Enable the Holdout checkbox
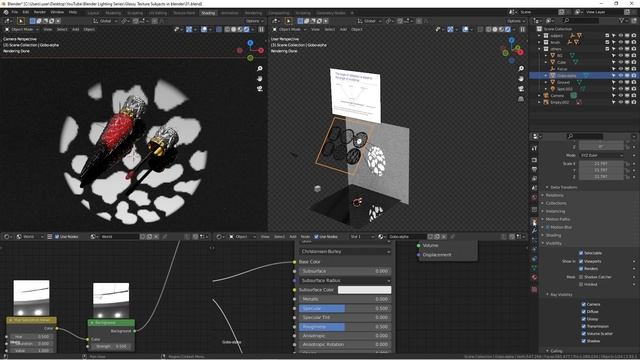The width and height of the screenshot is (640, 360). tap(581, 284)
